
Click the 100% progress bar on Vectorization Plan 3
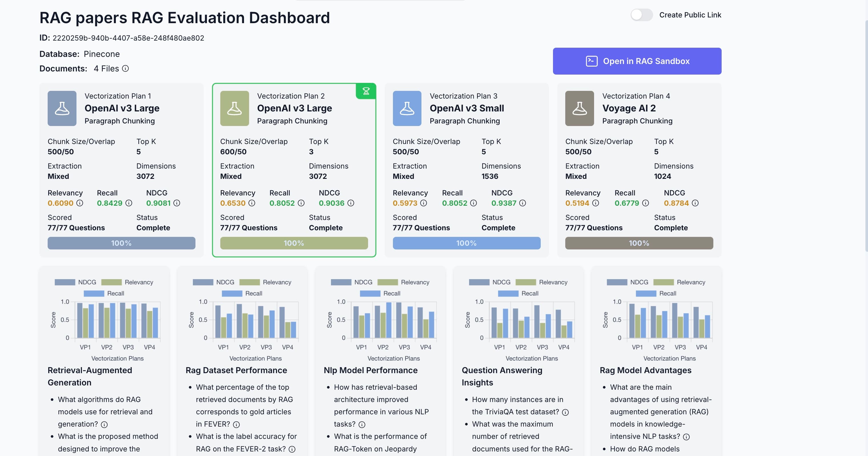pos(466,243)
